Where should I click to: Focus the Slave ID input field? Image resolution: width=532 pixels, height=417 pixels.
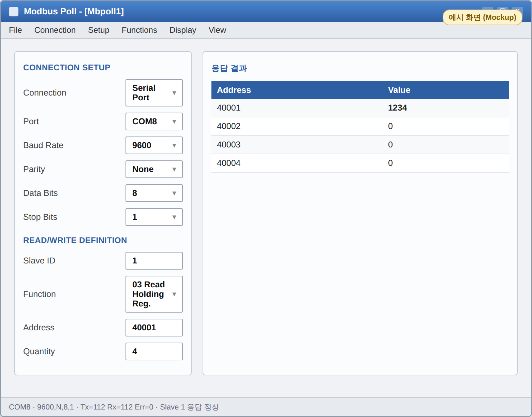pos(154,261)
